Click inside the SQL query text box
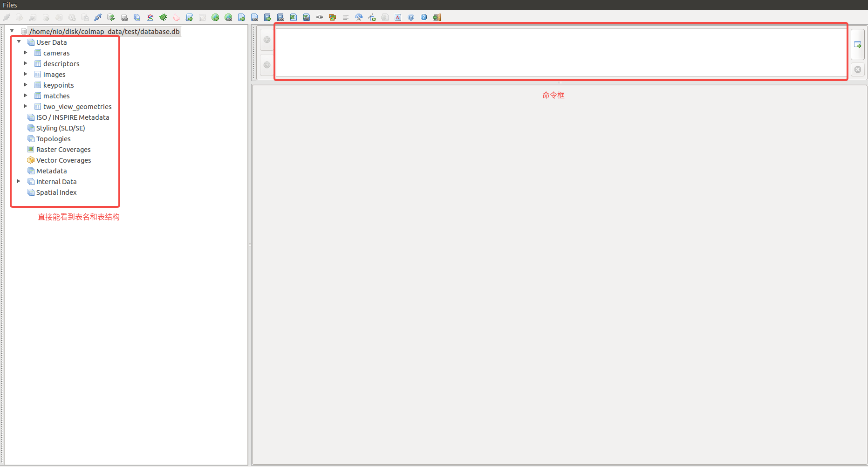The height and width of the screenshot is (467, 868). click(561, 52)
